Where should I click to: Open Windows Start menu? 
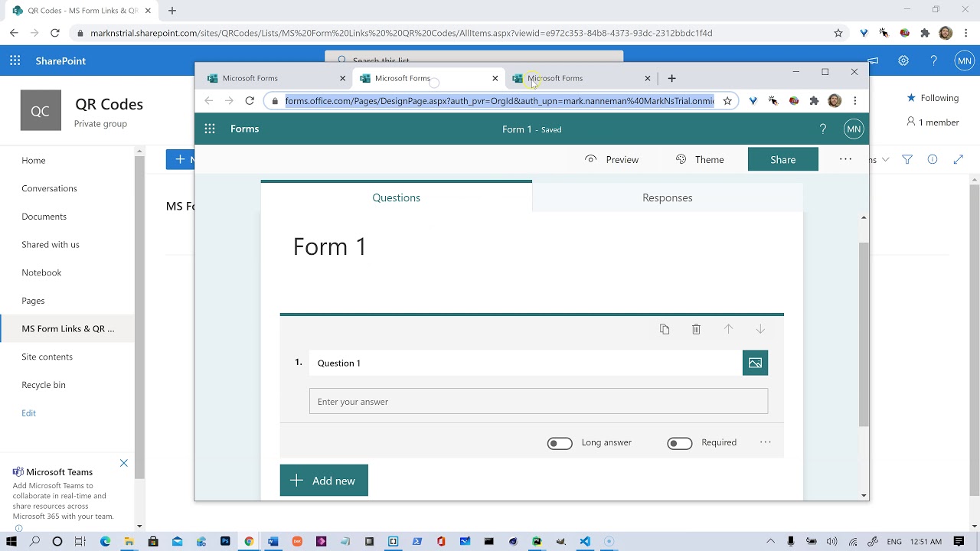point(11,541)
